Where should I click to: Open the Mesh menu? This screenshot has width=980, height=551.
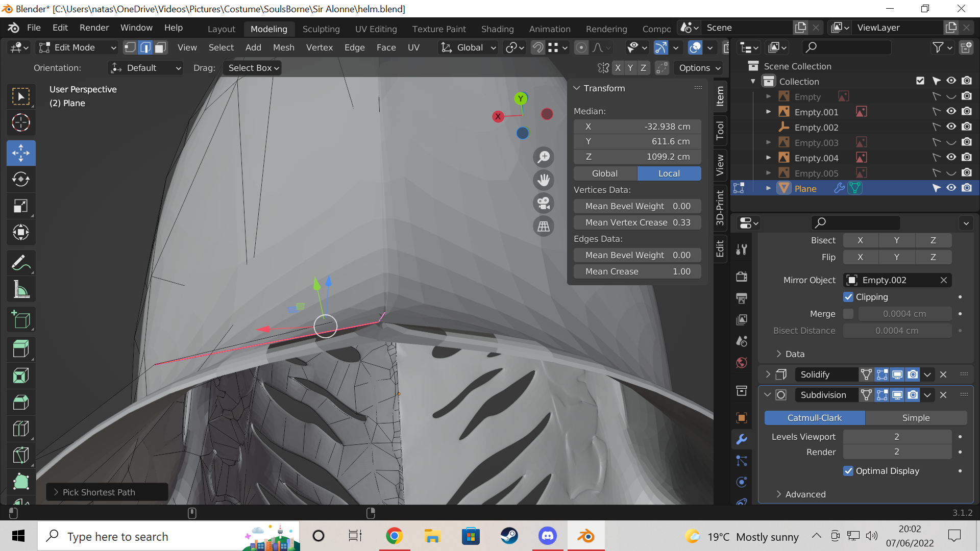(x=283, y=47)
